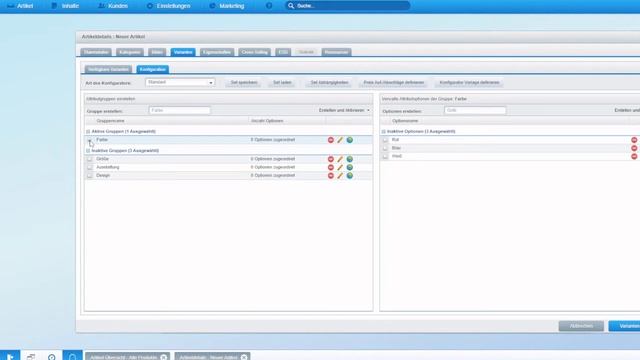Select the Konfigurator sub-tab
Screen dimensions: 640x360
point(153,69)
